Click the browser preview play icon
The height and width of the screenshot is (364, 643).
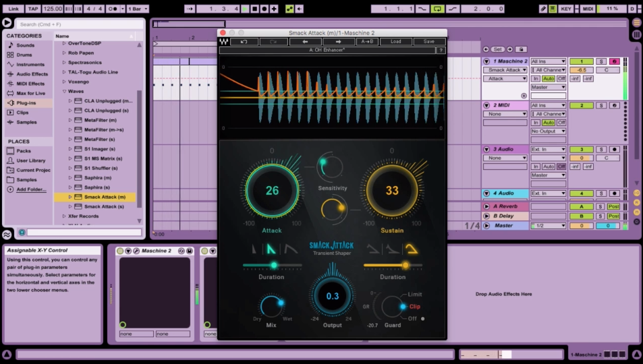(x=7, y=23)
